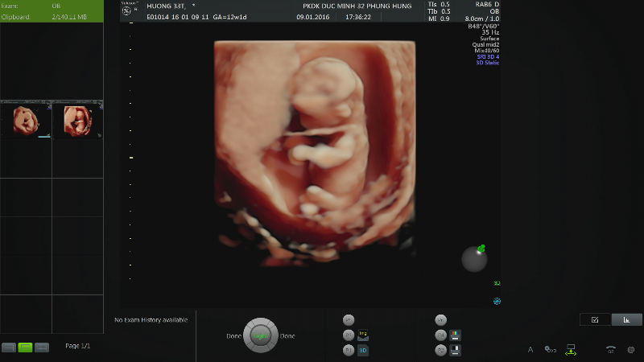Click the green monitor transfer status icon
The width and height of the screenshot is (644, 362).
571,350
